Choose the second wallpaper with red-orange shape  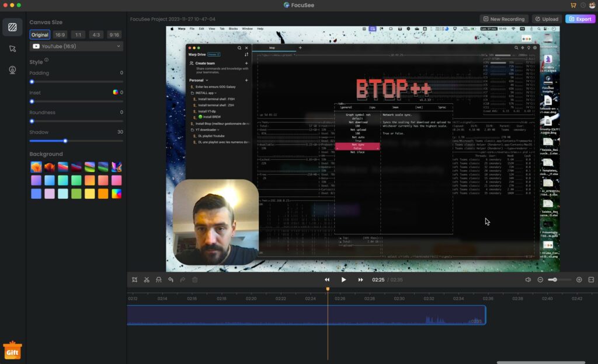coord(50,167)
